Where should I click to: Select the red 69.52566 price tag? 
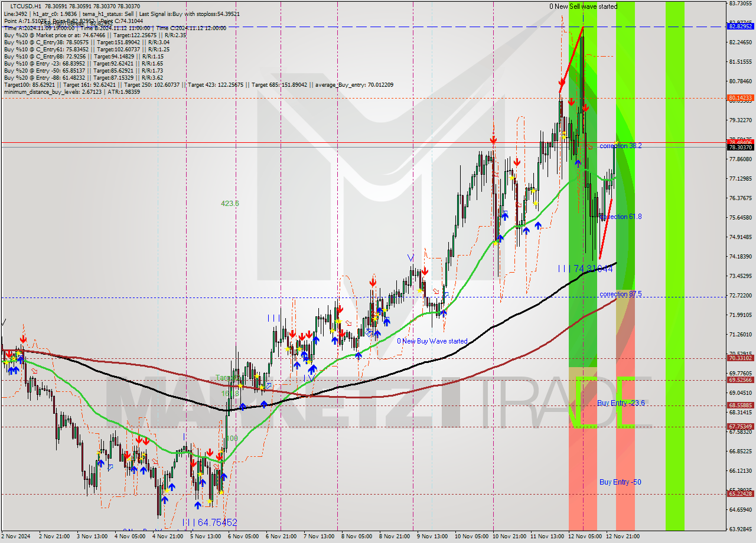tap(741, 380)
